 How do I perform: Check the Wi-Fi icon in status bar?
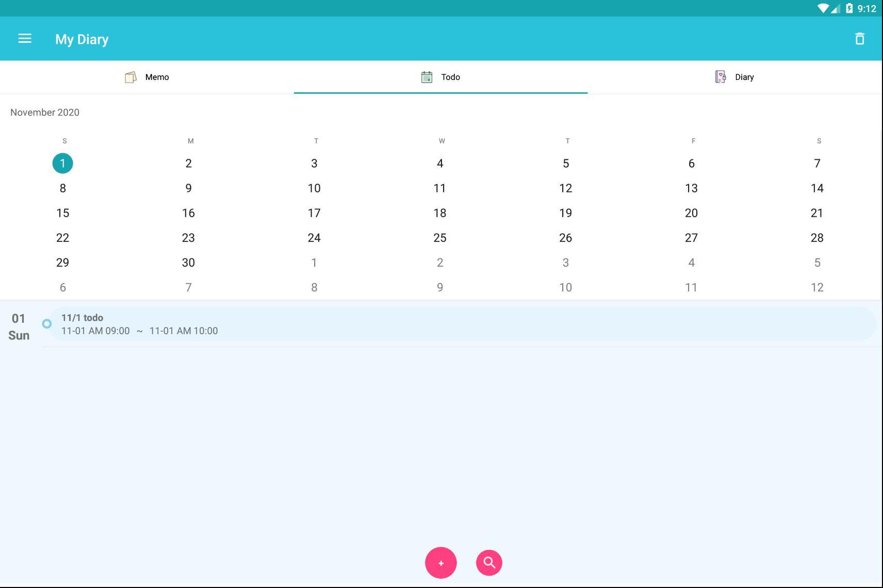click(823, 8)
